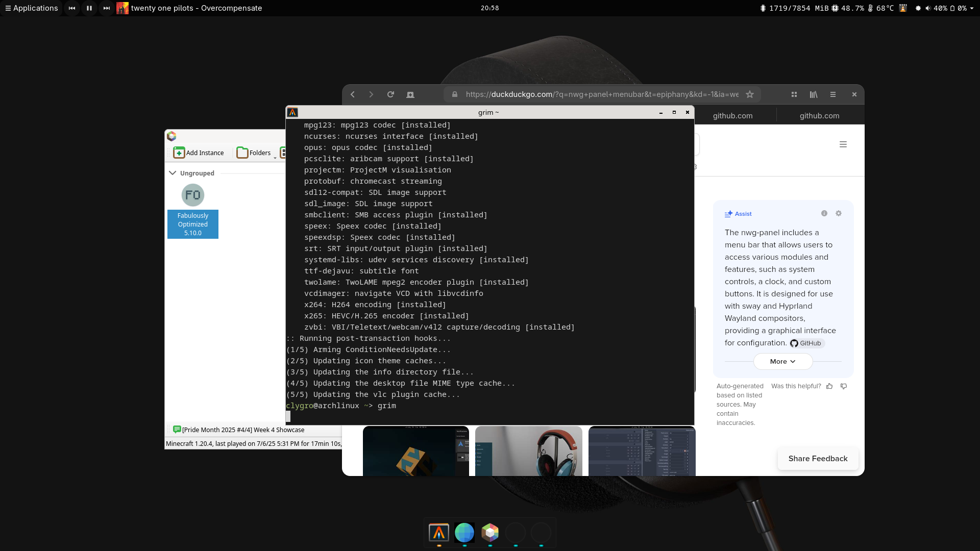Bookmark this page with star icon
This screenshot has width=980, height=551.
[x=750, y=94]
